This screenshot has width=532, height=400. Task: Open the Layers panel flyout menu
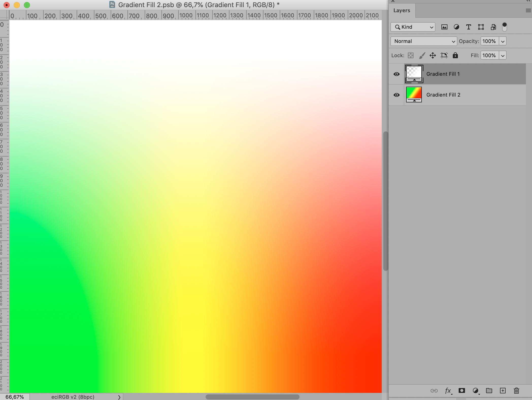point(528,10)
